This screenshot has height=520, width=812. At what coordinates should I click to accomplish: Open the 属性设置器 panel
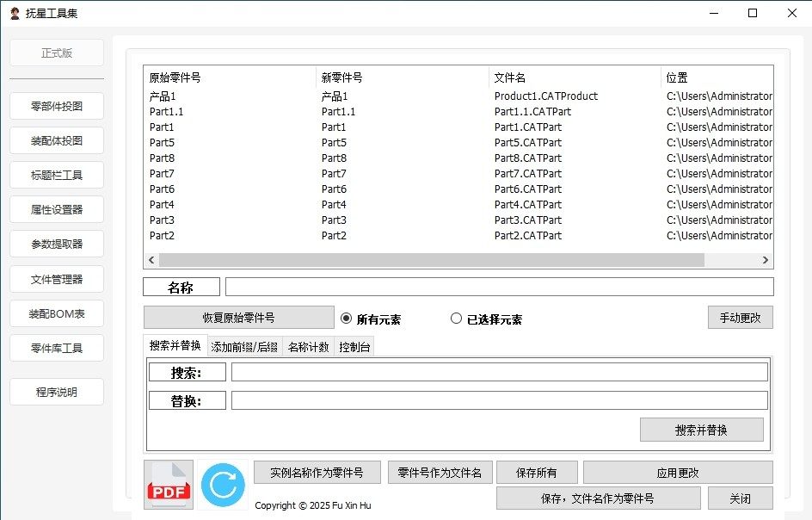pyautogui.click(x=57, y=209)
